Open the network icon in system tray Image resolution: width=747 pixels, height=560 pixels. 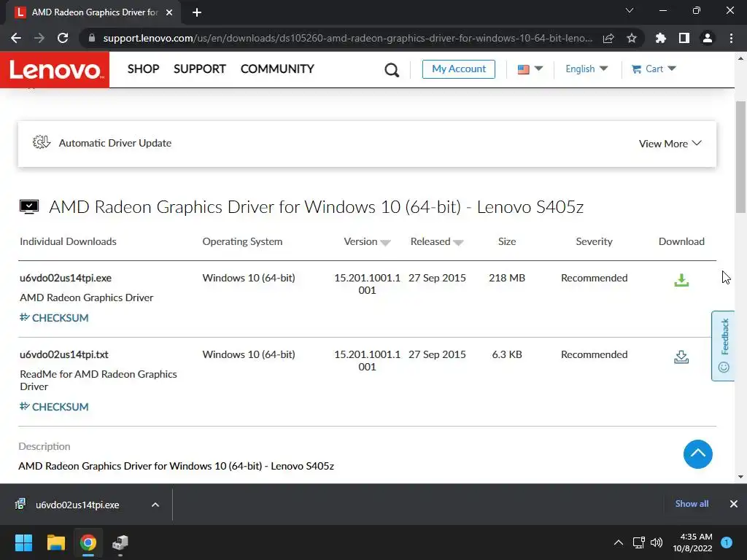[638, 542]
